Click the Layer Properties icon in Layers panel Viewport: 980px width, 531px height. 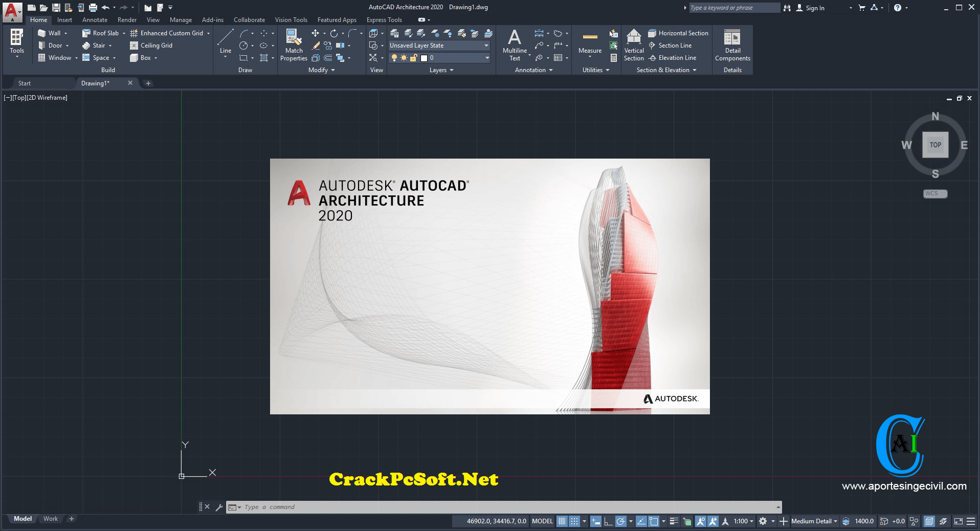394,33
